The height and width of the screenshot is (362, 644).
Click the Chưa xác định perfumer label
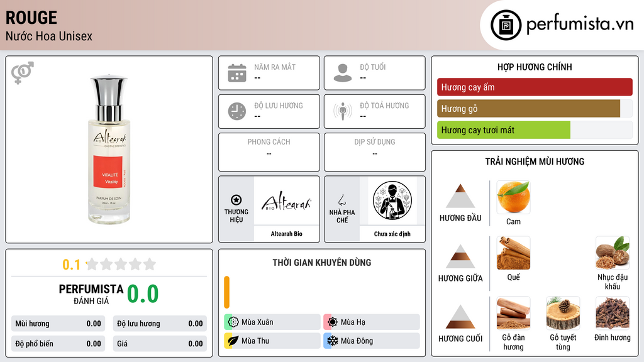[392, 234]
